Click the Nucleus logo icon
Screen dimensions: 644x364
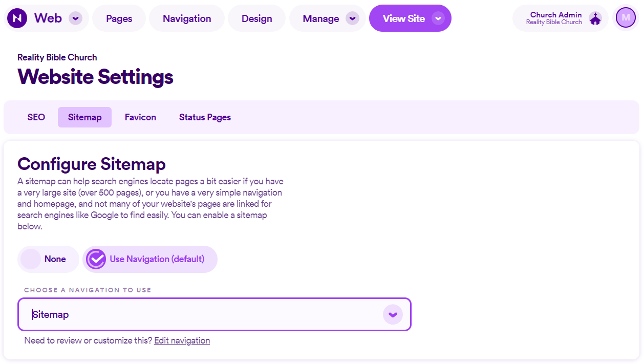pyautogui.click(x=17, y=18)
